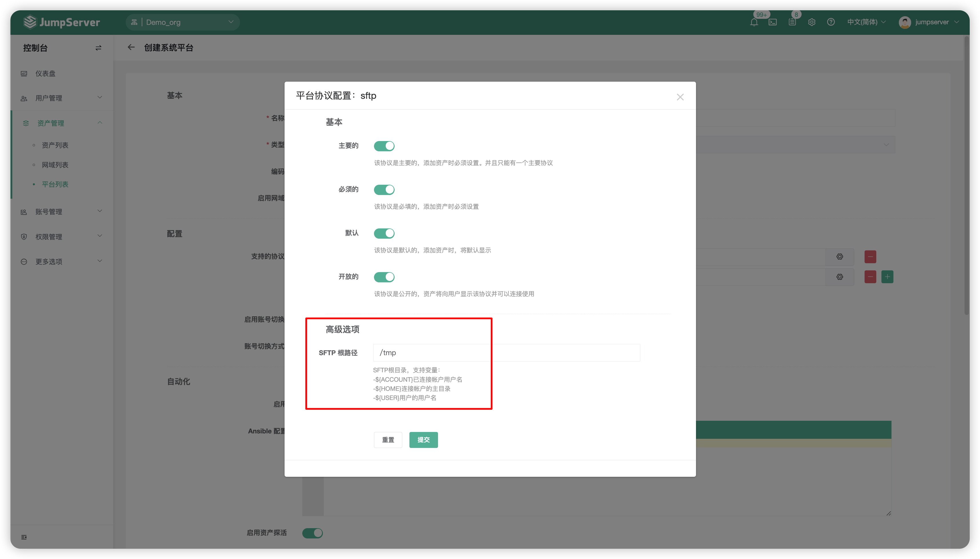Screen dimensions: 980x559
Task: Open the Demo_org organization dropdown
Action: coord(183,22)
